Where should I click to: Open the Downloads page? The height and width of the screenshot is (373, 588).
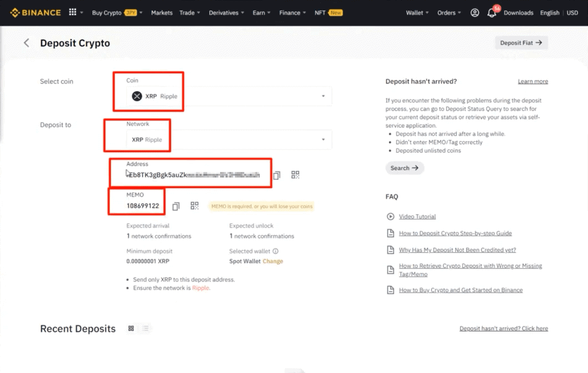[518, 13]
